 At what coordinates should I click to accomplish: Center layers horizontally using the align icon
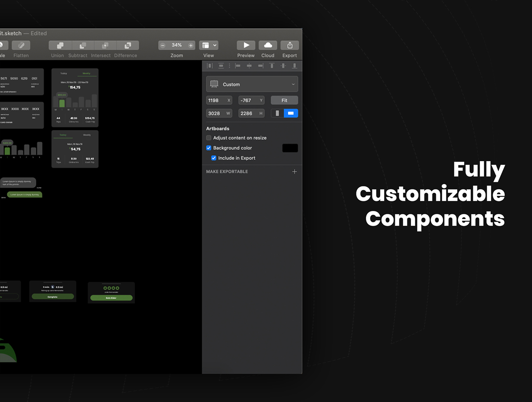249,66
